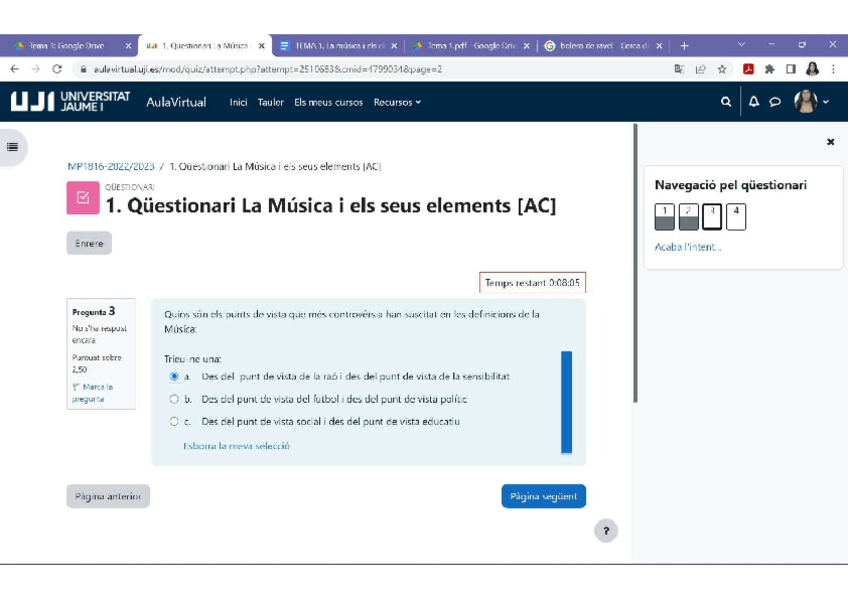Jump to question 3 in quiz navigation
This screenshot has width=848, height=599.
point(712,217)
